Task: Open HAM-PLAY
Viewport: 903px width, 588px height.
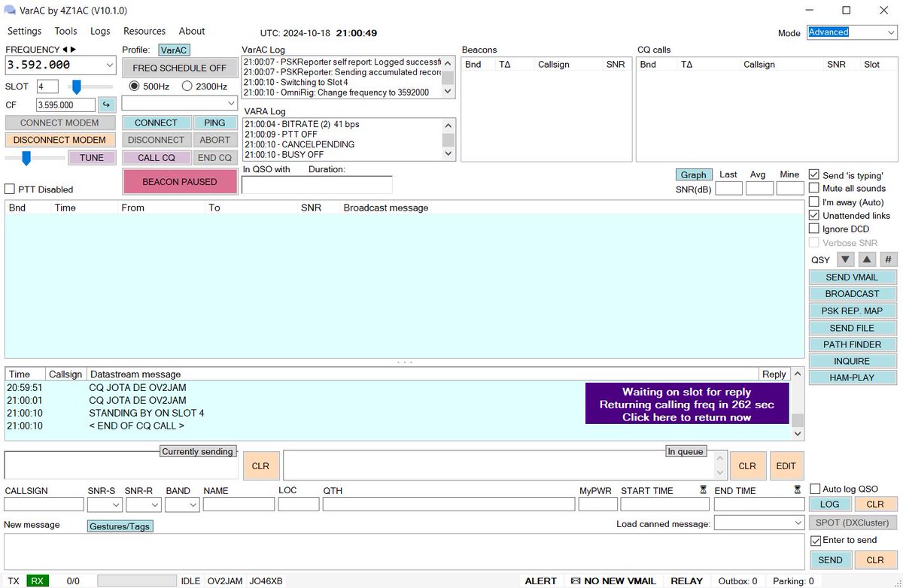Action: click(x=853, y=377)
